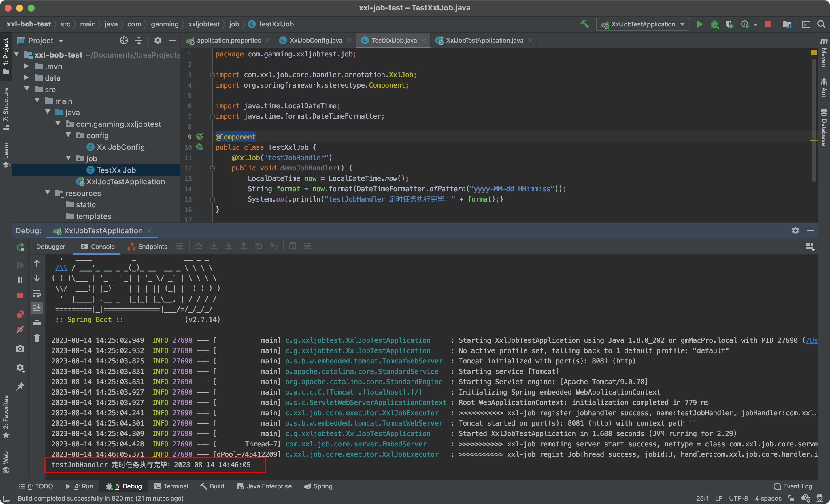Open Project Structure icon in top toolbar

point(787,24)
